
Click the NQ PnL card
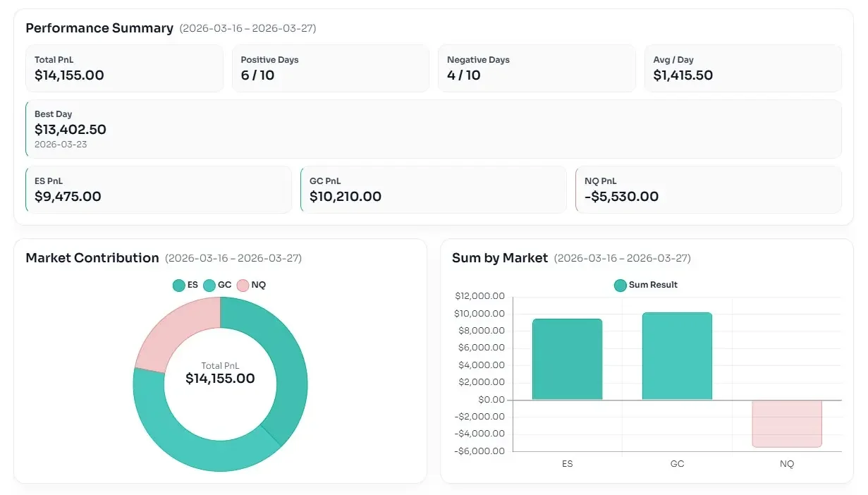click(x=708, y=190)
